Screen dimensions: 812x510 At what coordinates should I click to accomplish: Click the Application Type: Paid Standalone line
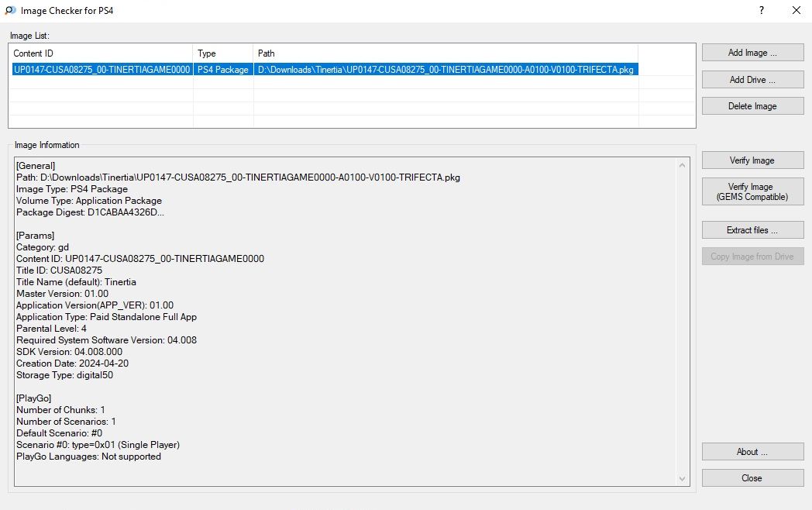pyautogui.click(x=107, y=317)
